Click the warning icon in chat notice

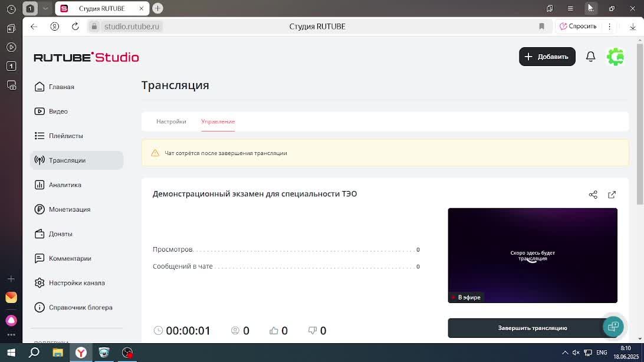[x=155, y=153]
